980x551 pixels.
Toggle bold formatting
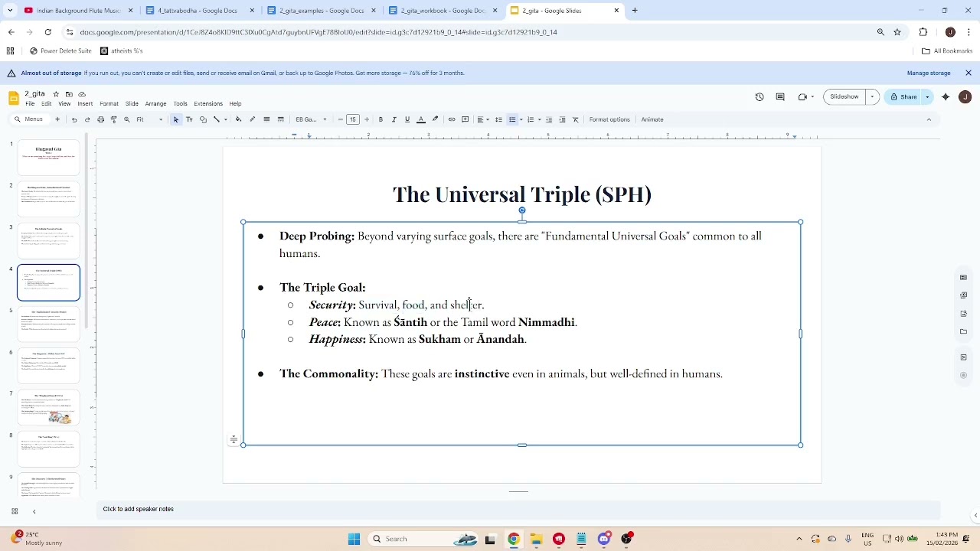381,119
